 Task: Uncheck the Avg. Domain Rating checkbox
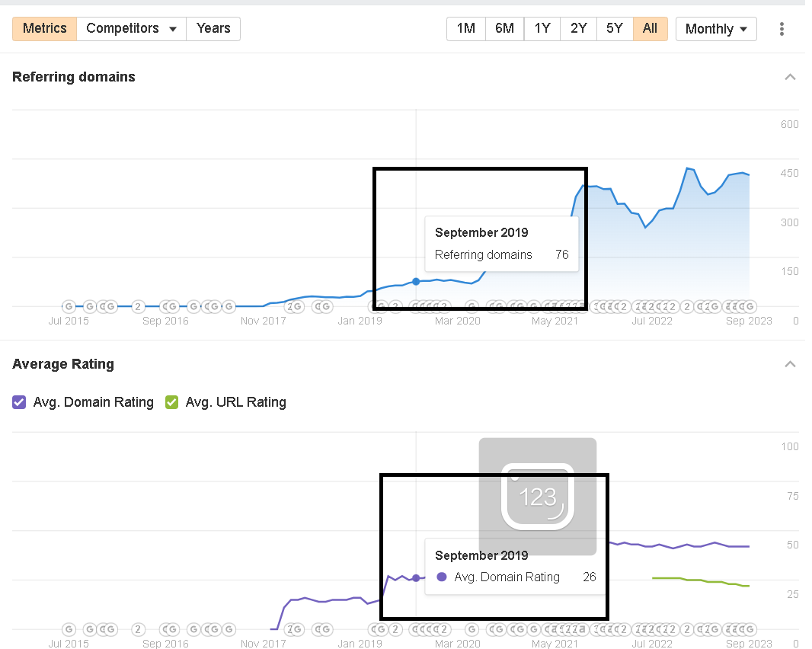(20, 402)
